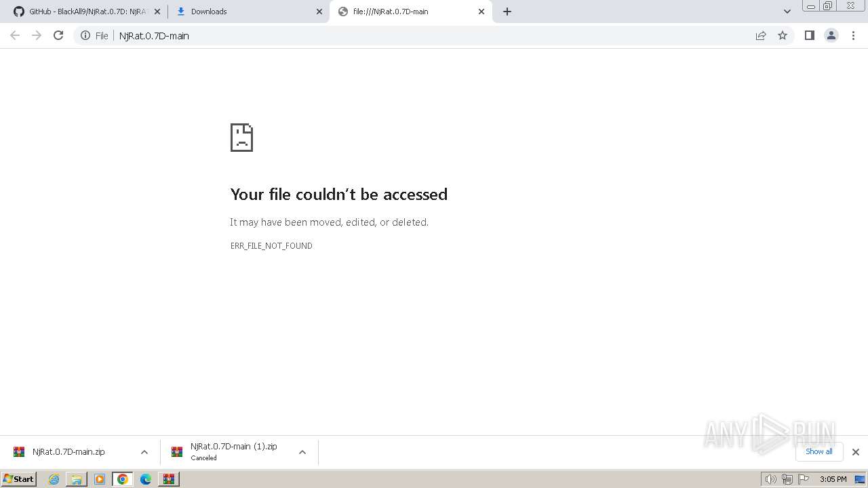Expand options for NjRat.0.7D-main.zip download

point(144,452)
